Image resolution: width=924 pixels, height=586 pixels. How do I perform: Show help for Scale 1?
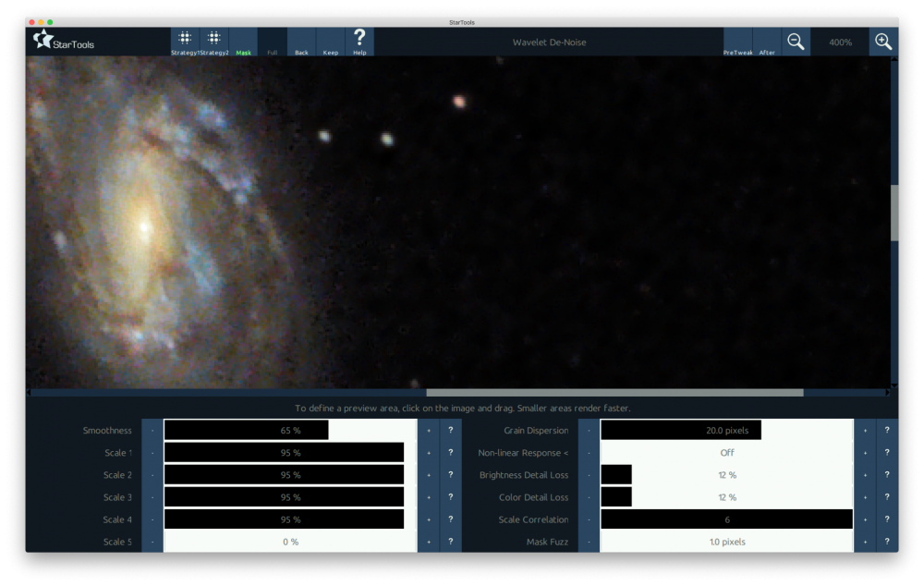(451, 453)
